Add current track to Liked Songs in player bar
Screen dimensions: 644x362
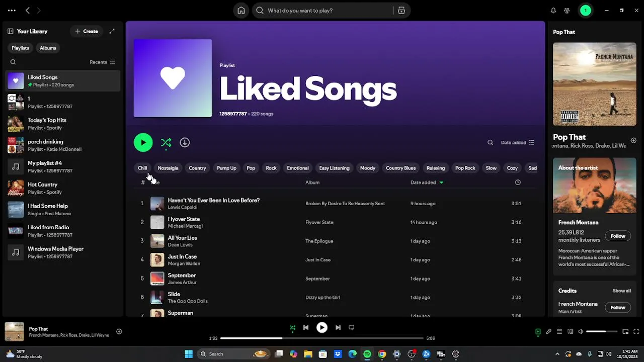(119, 331)
